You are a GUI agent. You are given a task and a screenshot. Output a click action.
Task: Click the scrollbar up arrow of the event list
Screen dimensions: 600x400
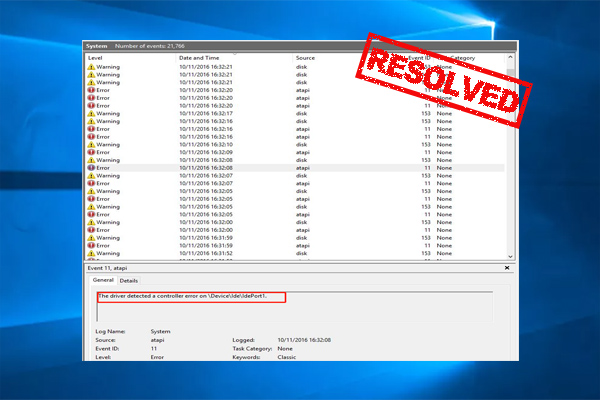point(510,57)
